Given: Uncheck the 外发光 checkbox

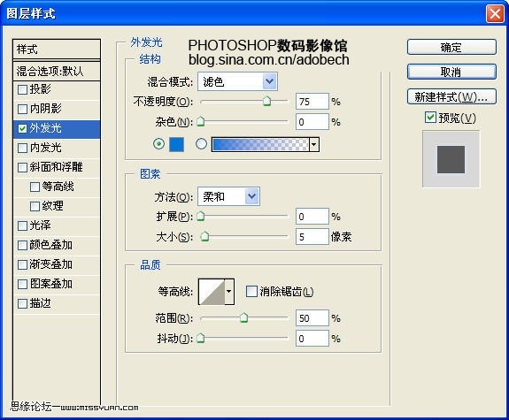Looking at the screenshot, I should (x=22, y=129).
